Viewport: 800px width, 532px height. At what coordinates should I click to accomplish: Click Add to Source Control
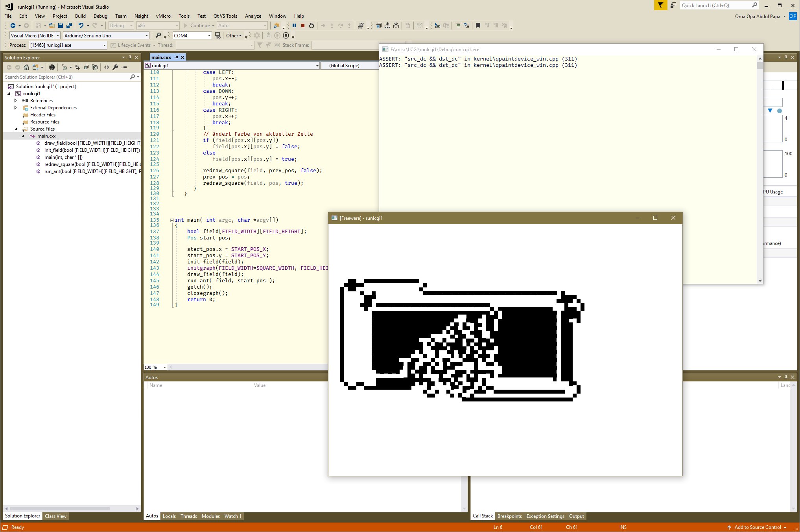pos(757,527)
